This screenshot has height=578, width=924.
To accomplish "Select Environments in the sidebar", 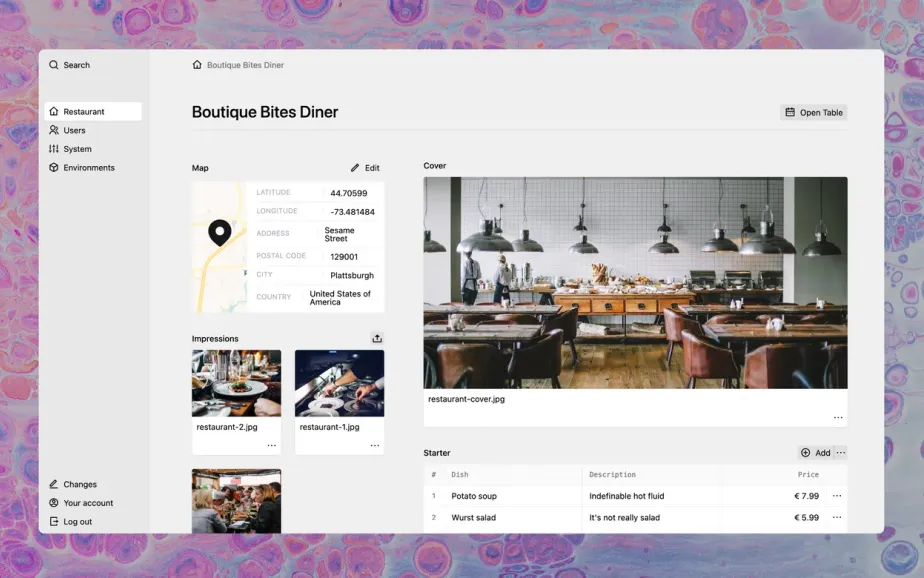I will tap(88, 168).
